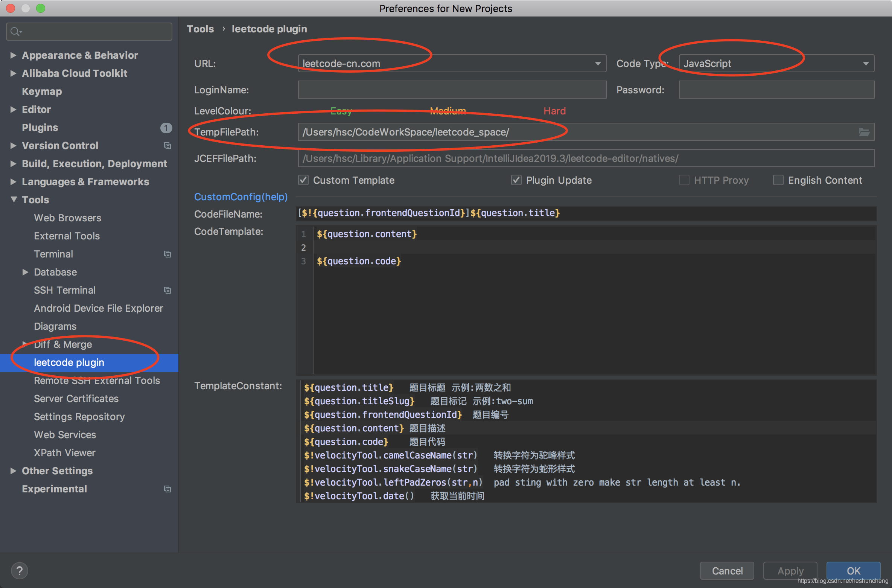Click inside the LoginName input field
This screenshot has height=588, width=892.
click(452, 90)
